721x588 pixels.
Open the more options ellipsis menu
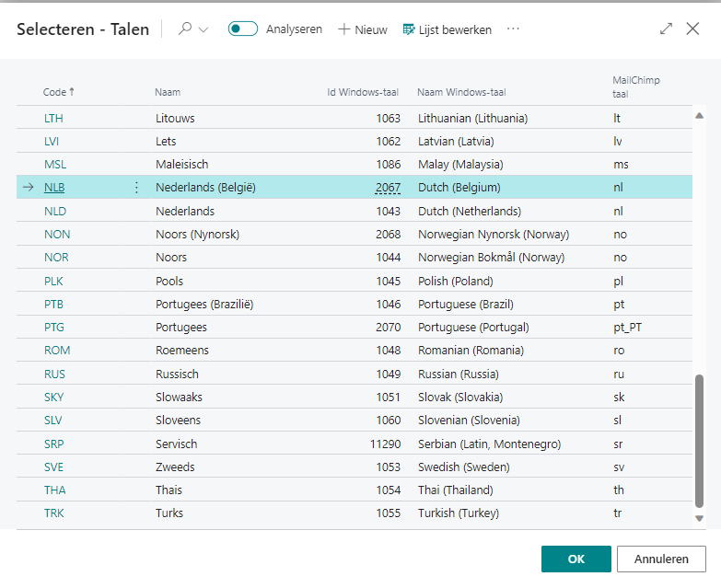513,29
